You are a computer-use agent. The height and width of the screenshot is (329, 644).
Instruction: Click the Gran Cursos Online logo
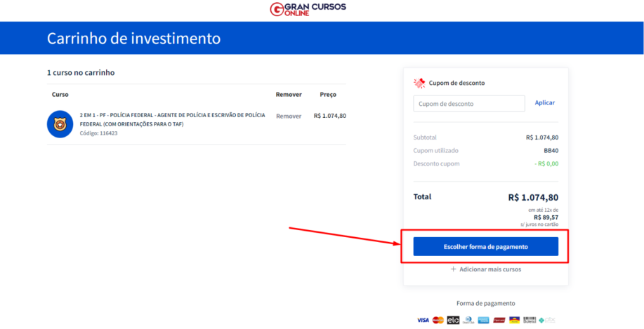click(x=308, y=9)
